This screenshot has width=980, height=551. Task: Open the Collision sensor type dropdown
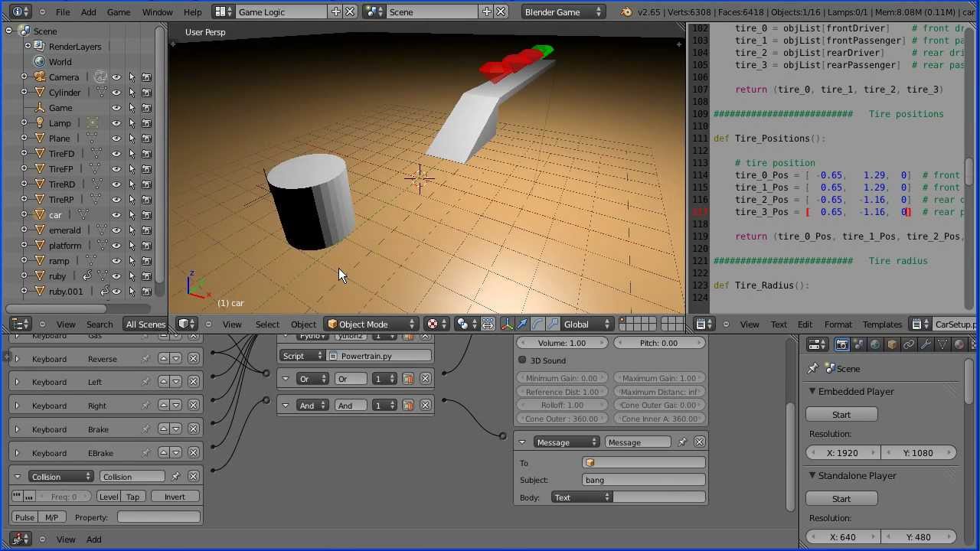[60, 476]
